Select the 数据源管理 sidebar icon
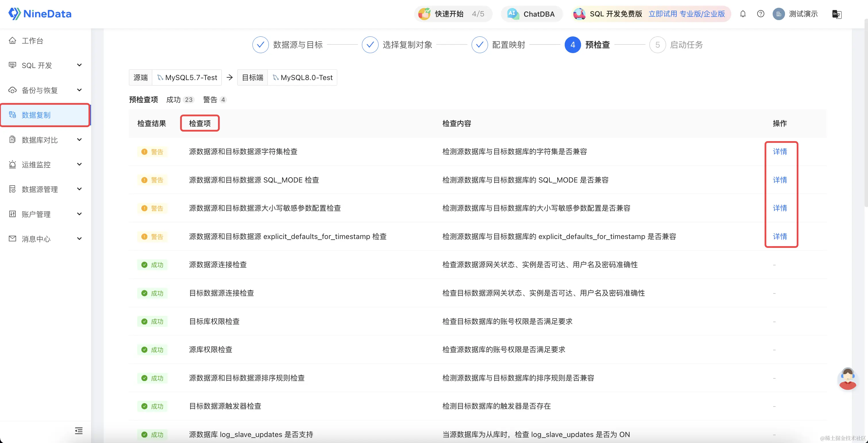This screenshot has height=443, width=868. pos(12,189)
